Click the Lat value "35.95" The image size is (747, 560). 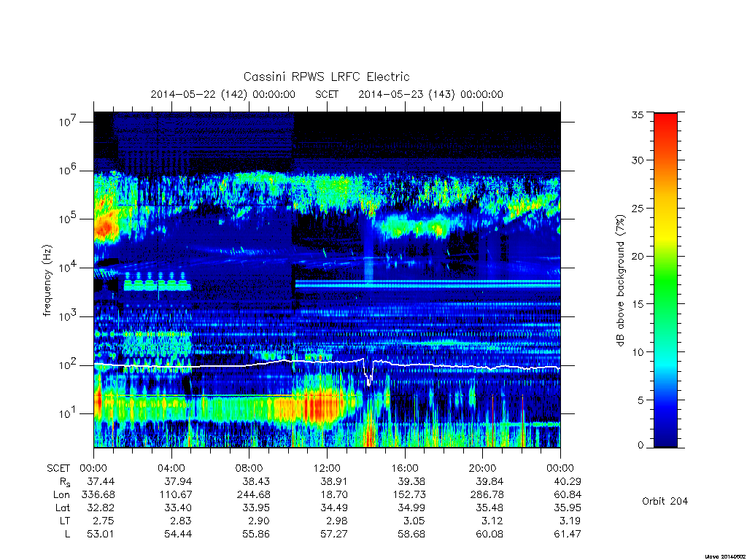coord(568,507)
